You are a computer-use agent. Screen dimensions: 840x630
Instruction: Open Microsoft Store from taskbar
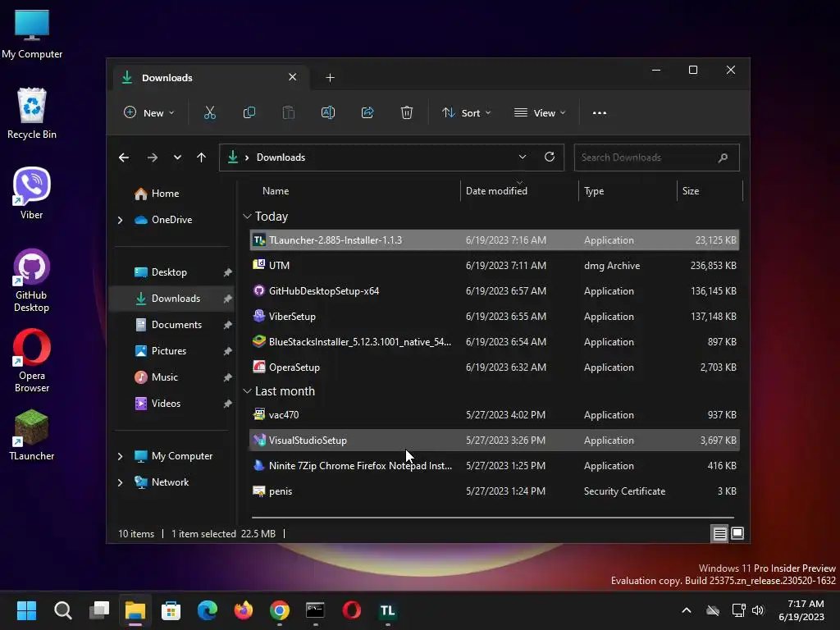coord(171,610)
